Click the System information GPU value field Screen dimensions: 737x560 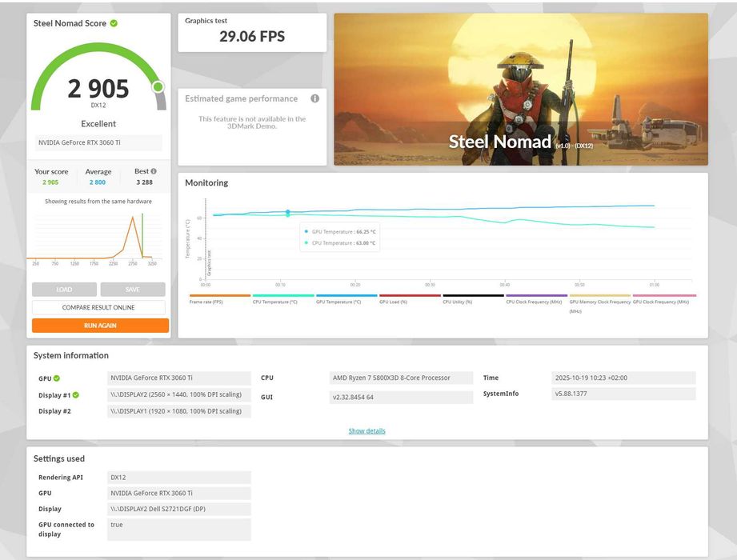179,378
